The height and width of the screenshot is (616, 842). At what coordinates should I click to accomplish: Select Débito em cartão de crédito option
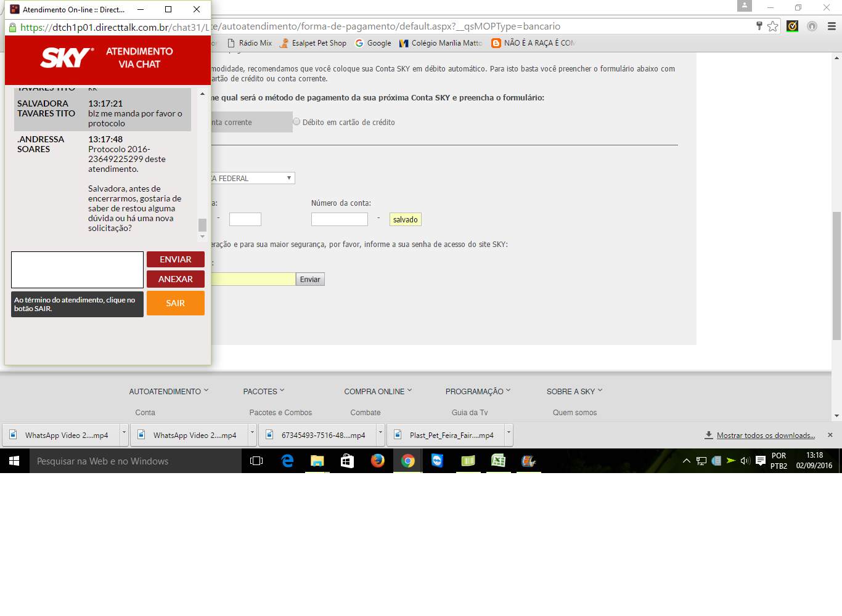tap(296, 122)
